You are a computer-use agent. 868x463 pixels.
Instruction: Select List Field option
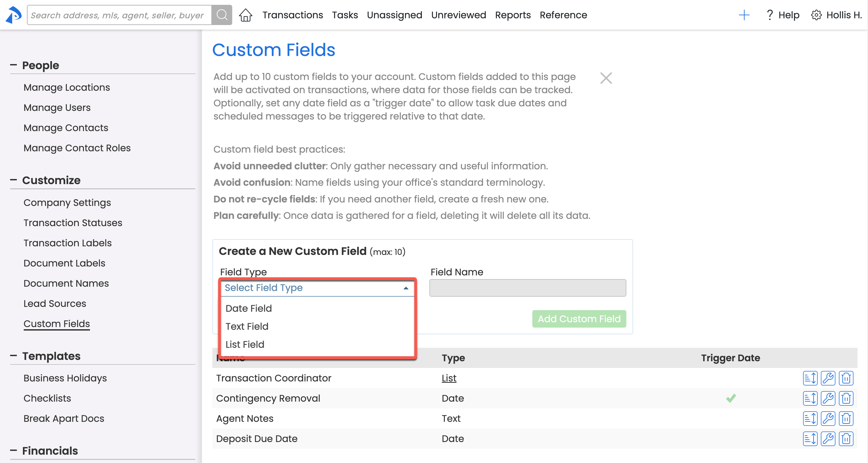(x=245, y=345)
